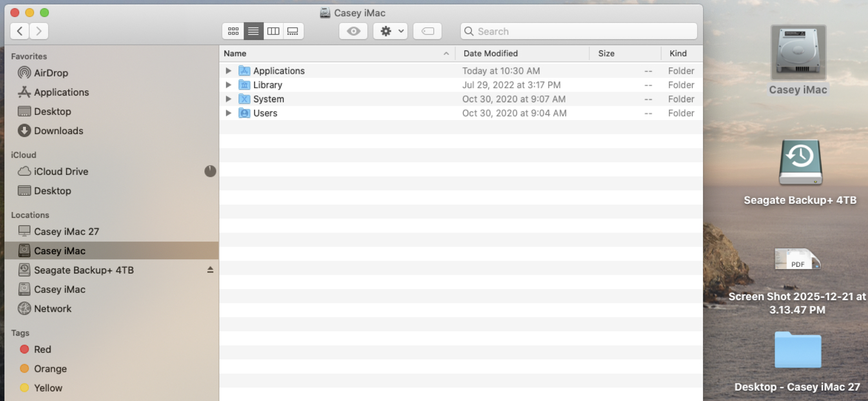Click the Edit Tags toolbar button

[427, 31]
